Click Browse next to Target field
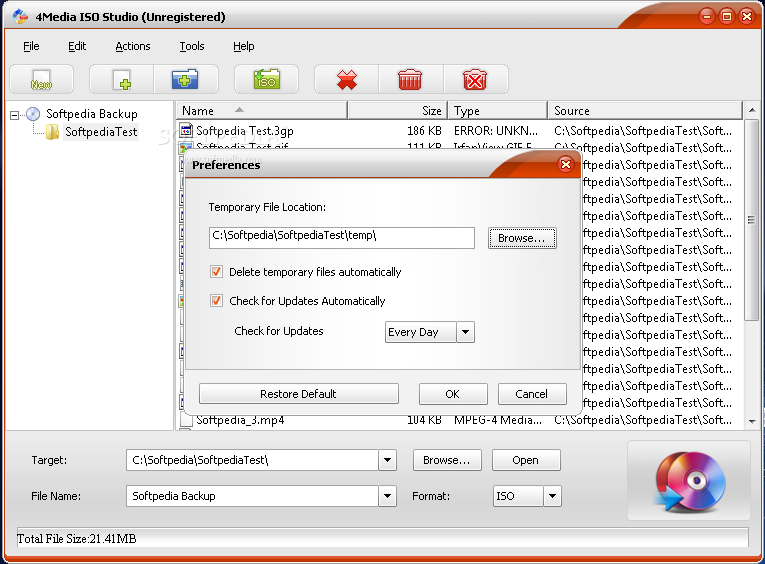 coord(447,460)
